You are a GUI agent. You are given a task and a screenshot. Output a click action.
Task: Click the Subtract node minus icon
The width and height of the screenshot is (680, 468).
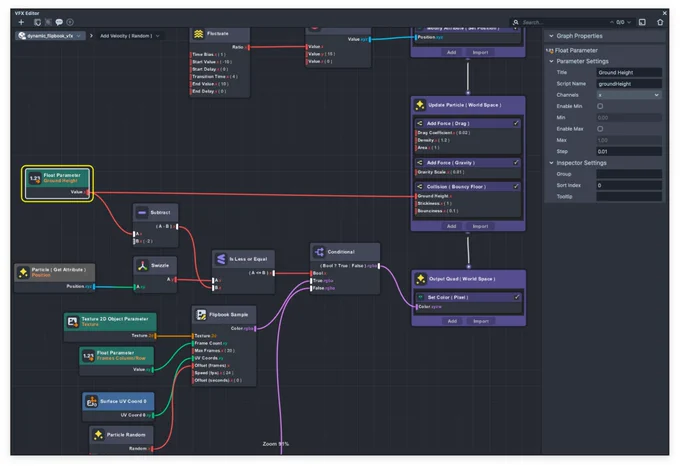click(142, 213)
